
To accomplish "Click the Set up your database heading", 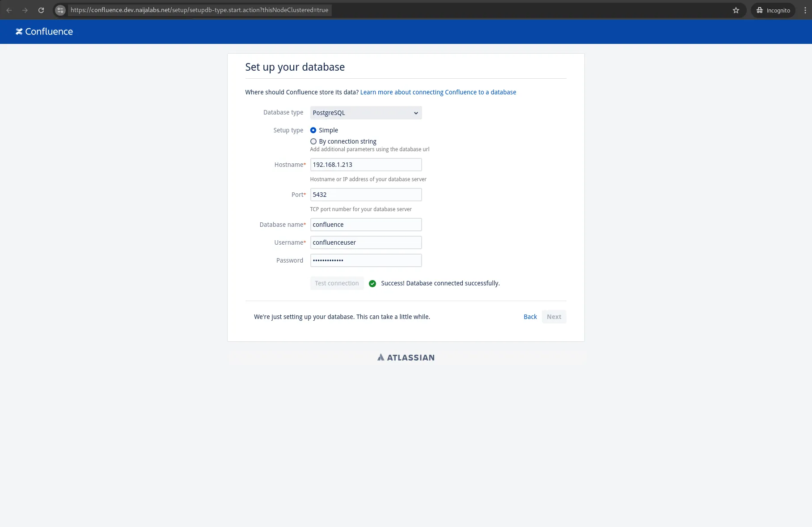I will coord(295,67).
